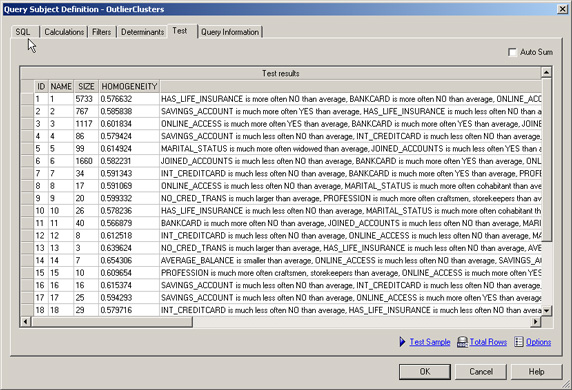Click the Total Rows link
The height and width of the screenshot is (390, 572).
488,342
